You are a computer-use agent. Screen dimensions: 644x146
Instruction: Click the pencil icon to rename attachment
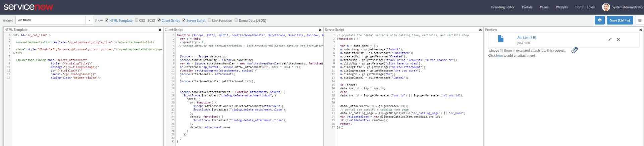click(x=609, y=40)
